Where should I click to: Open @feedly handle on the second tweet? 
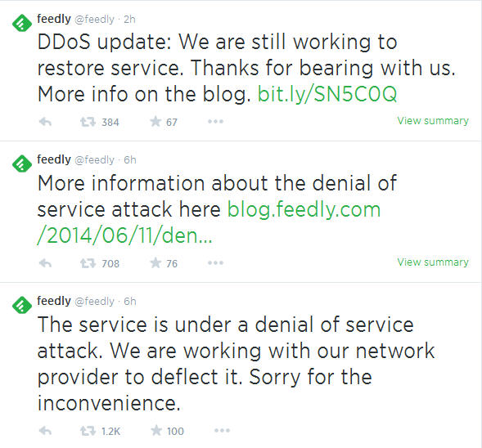click(x=94, y=160)
